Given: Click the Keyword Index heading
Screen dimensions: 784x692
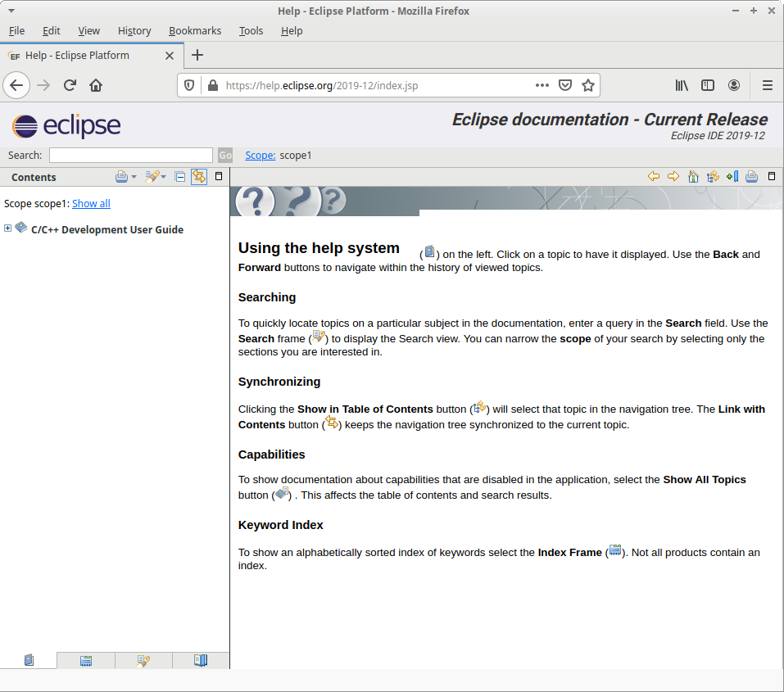Looking at the screenshot, I should coord(280,525).
